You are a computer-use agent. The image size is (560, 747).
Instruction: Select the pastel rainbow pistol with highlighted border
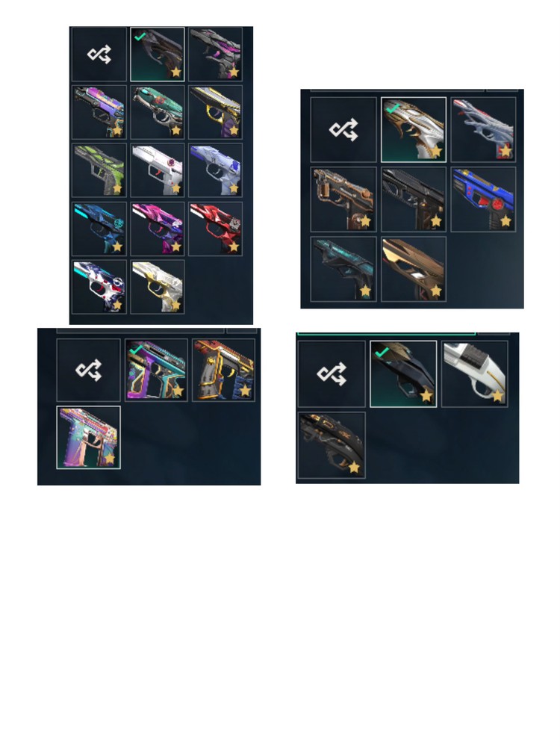point(89,437)
